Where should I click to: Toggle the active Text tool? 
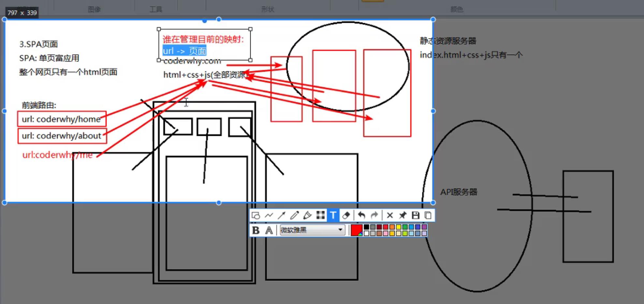(333, 215)
